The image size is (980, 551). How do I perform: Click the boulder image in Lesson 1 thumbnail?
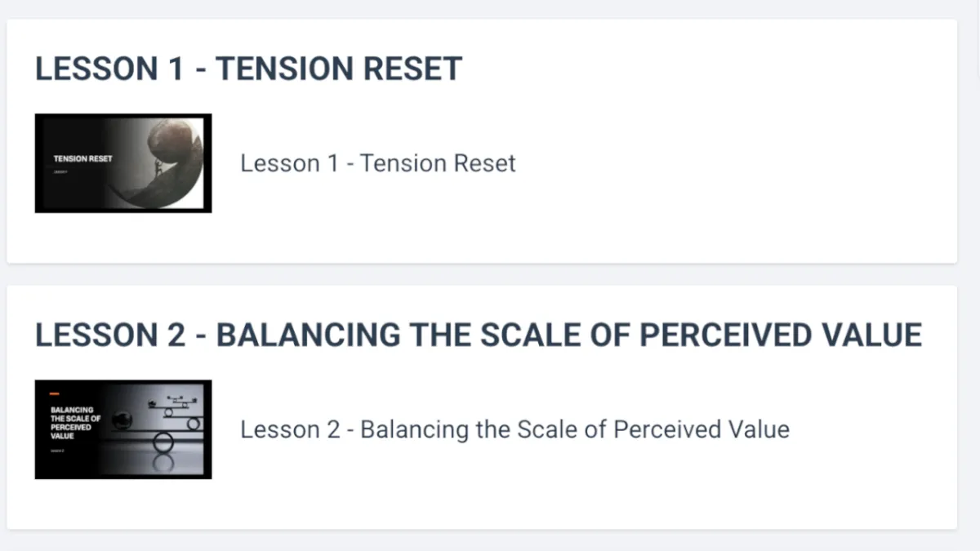171,142
